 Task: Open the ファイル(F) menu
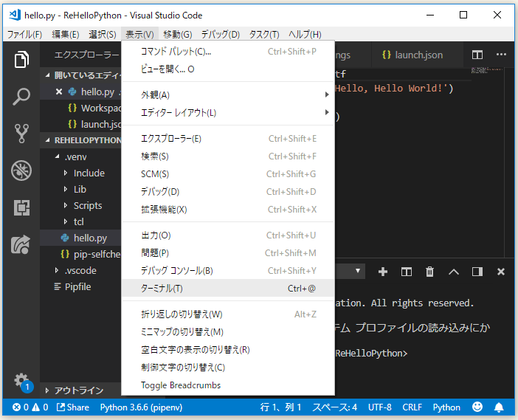coord(24,35)
